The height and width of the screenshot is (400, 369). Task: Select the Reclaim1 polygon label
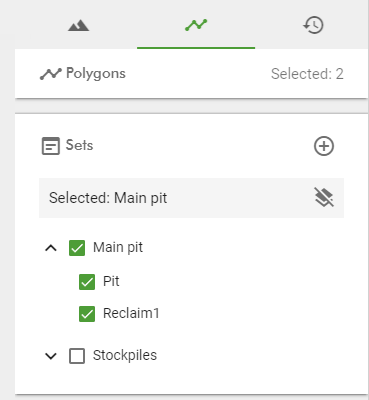click(131, 313)
